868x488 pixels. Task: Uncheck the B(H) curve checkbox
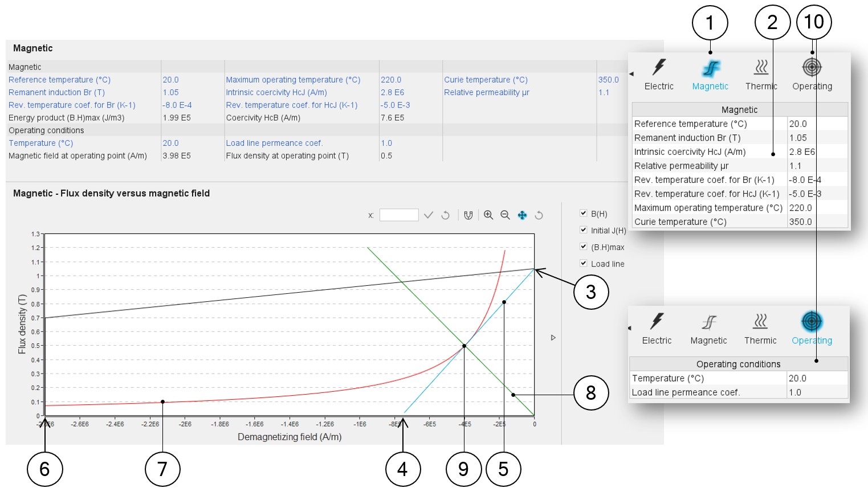click(x=584, y=213)
